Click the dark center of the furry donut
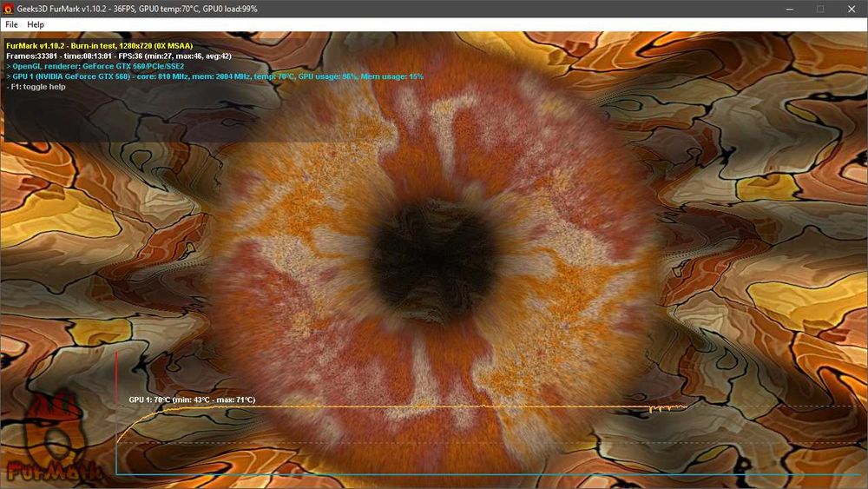The image size is (868, 489). click(x=434, y=261)
